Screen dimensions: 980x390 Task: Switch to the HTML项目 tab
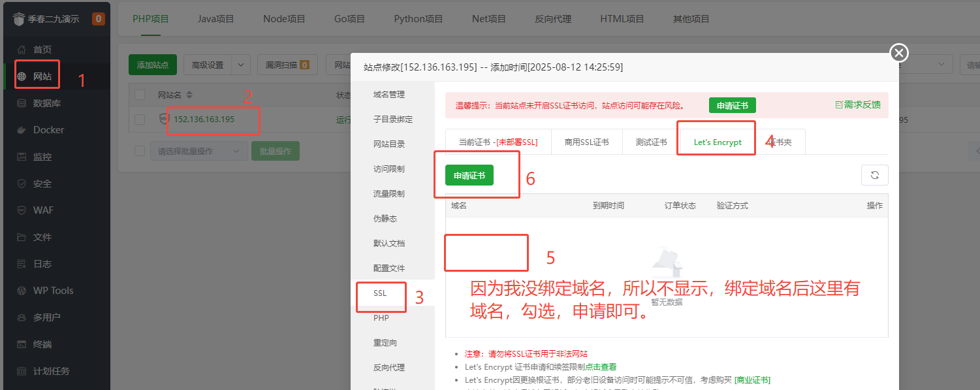click(622, 19)
